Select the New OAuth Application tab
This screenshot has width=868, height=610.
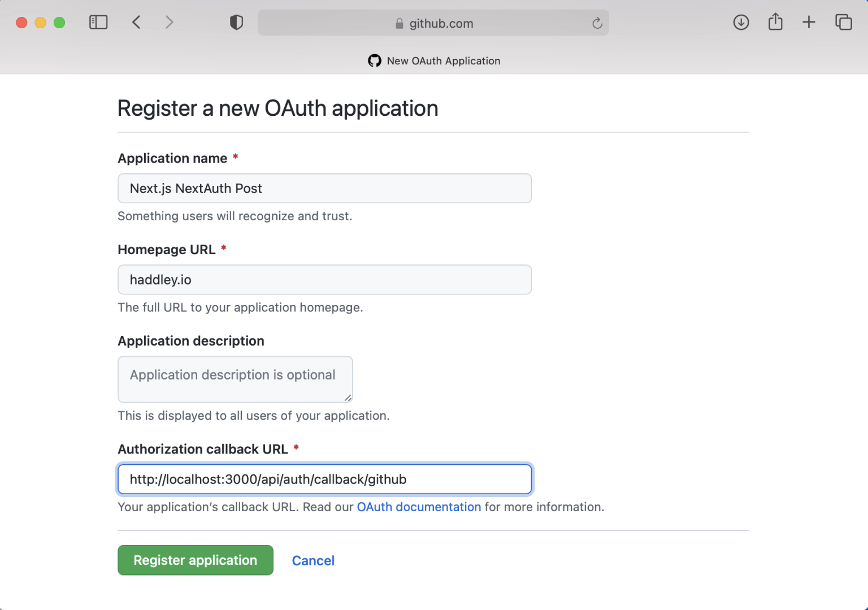[434, 61]
